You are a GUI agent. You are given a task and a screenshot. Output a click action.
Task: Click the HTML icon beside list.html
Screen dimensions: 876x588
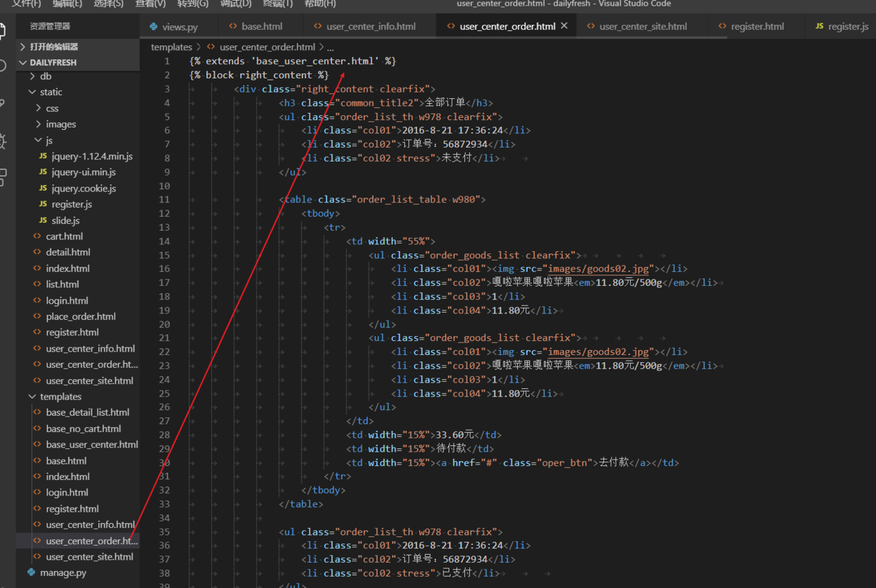pos(37,284)
